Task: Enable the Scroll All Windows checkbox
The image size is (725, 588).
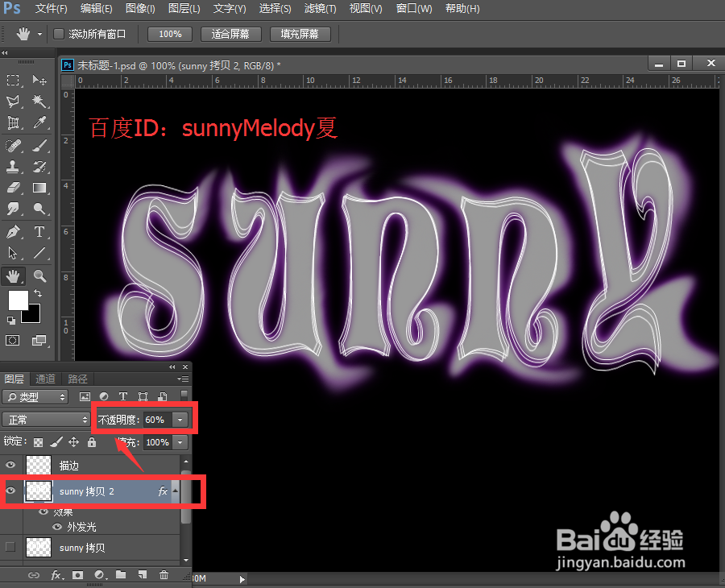Action: click(59, 34)
